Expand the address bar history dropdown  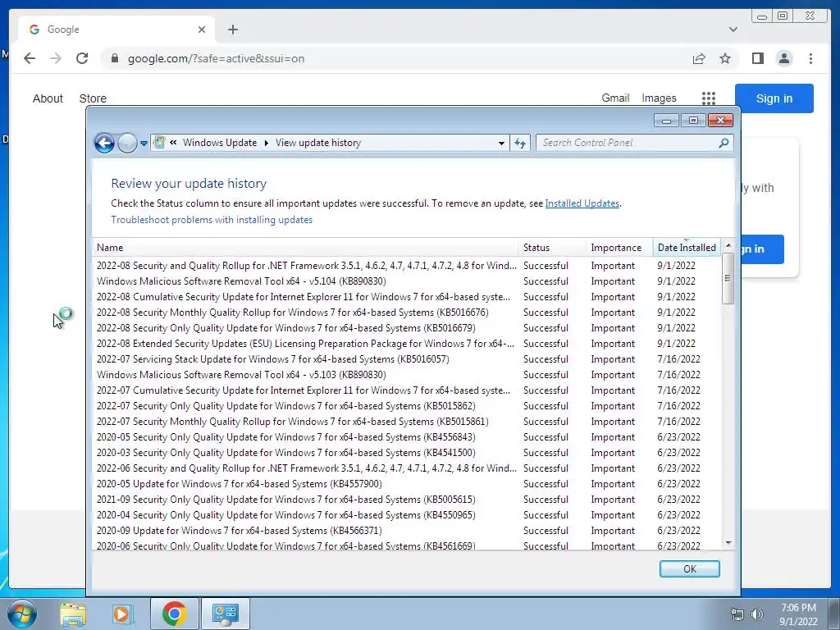pos(501,143)
